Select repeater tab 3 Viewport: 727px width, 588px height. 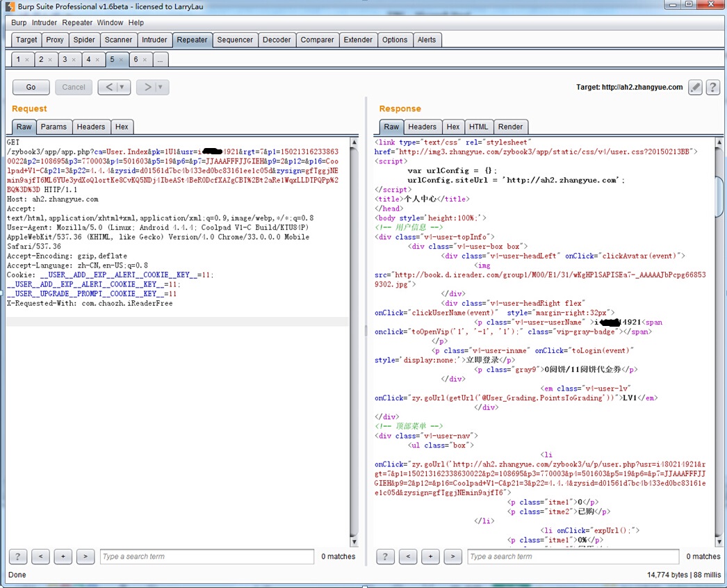click(65, 59)
